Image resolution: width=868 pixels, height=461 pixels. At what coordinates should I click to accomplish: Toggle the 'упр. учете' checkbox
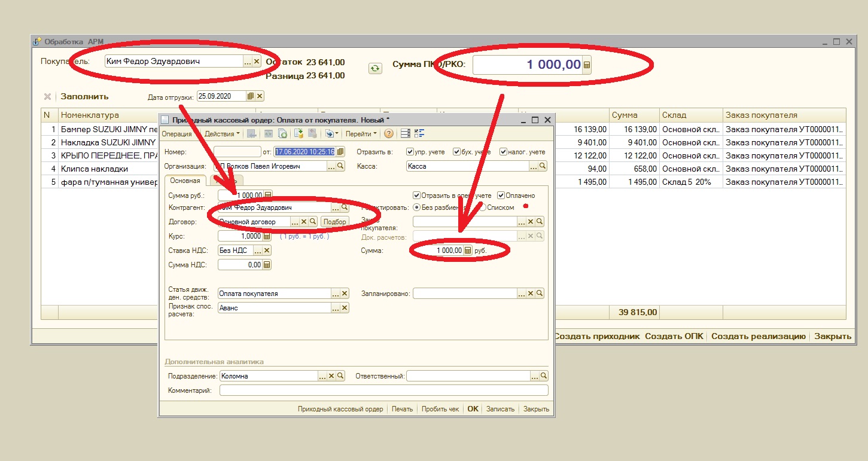click(x=410, y=152)
